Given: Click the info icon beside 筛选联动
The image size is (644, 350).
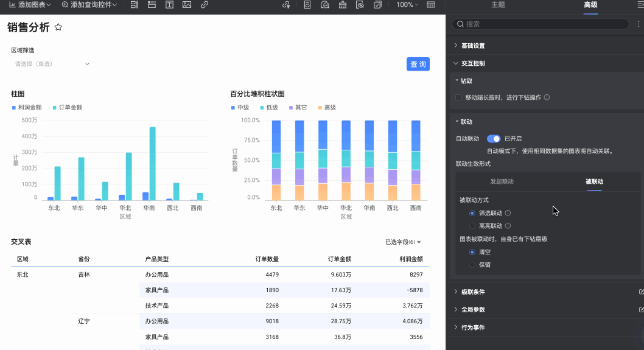Looking at the screenshot, I should [x=508, y=213].
